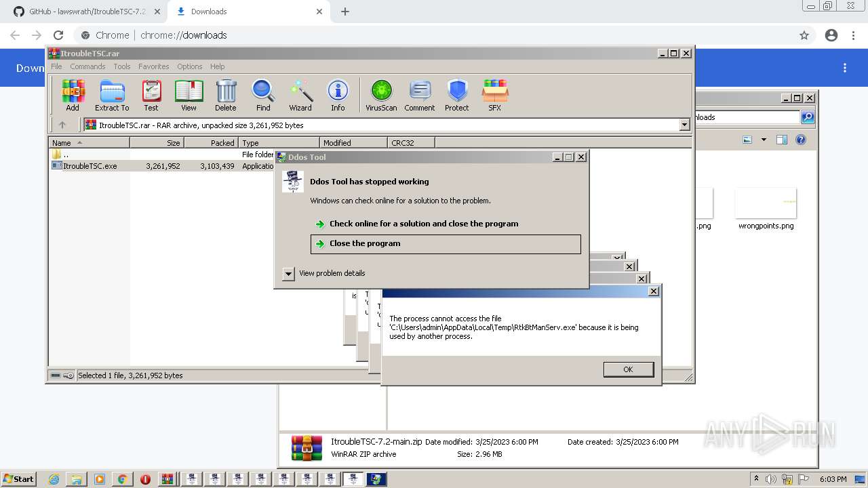Open the View tool in WinRAR
Image resolution: width=868 pixels, height=488 pixels.
tap(189, 95)
